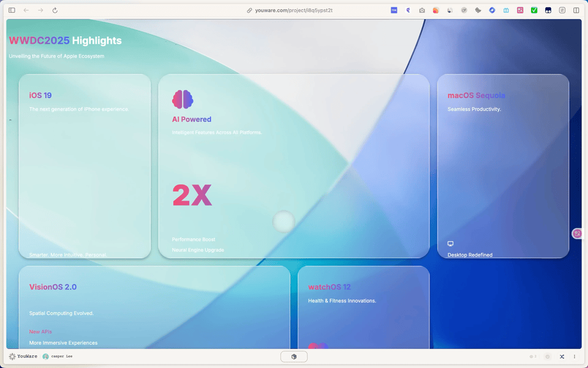Go forward with the right arrow

[40, 10]
